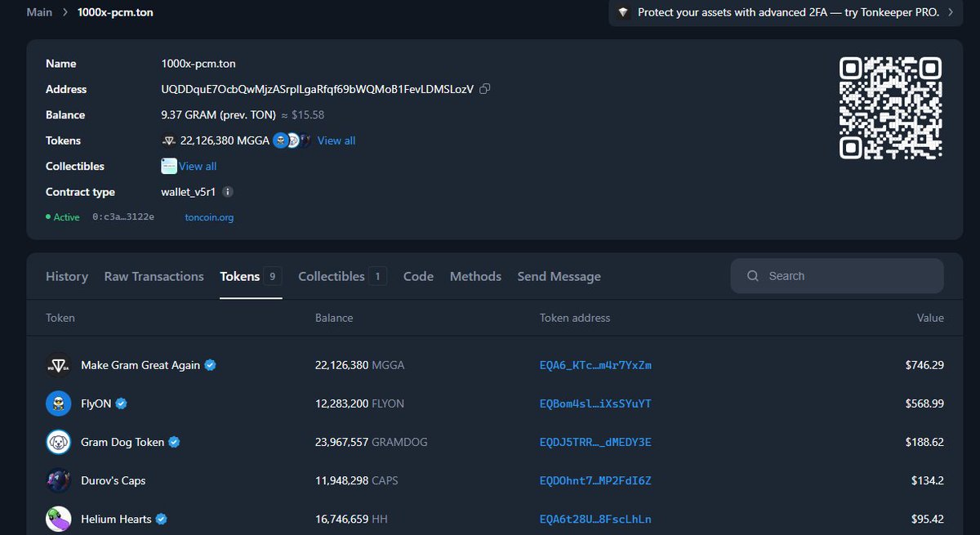The width and height of the screenshot is (980, 535).
Task: Click the QR code image
Action: pyautogui.click(x=891, y=108)
